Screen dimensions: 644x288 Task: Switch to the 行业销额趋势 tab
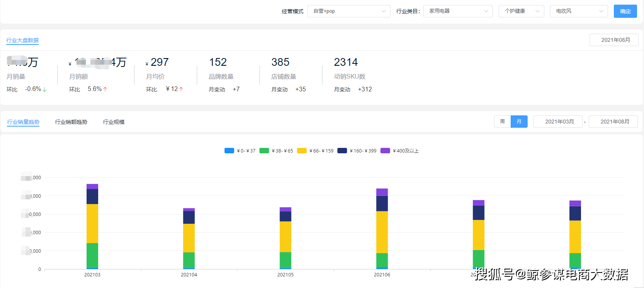71,122
